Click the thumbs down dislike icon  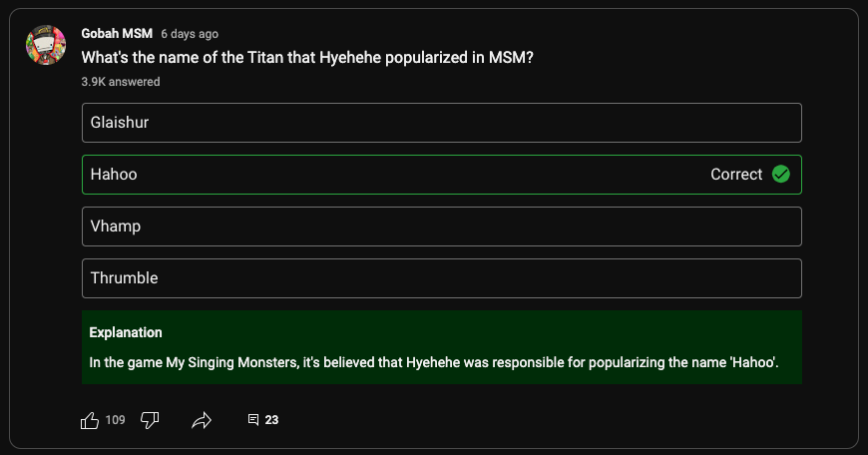coord(150,420)
